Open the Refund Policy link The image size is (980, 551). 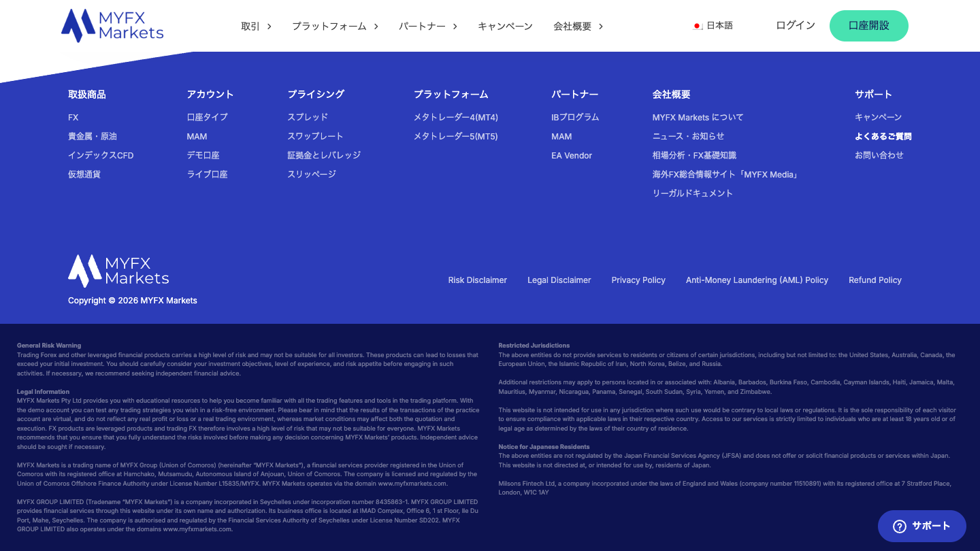pos(875,280)
